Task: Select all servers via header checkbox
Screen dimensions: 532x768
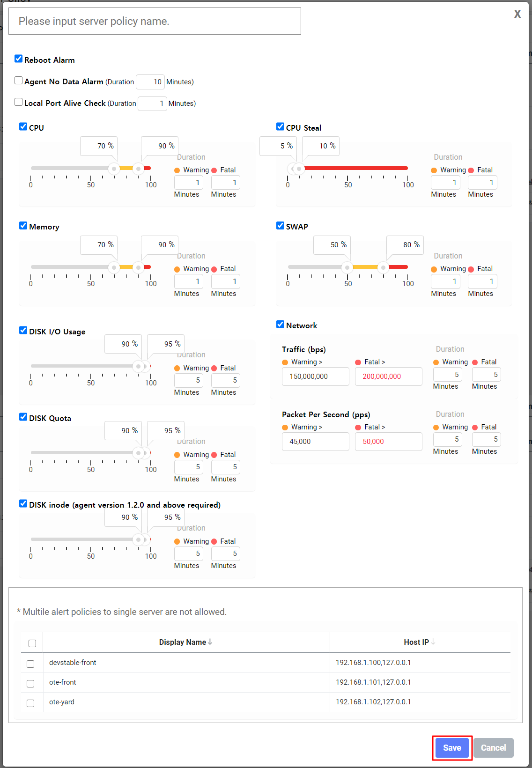Action: (32, 643)
